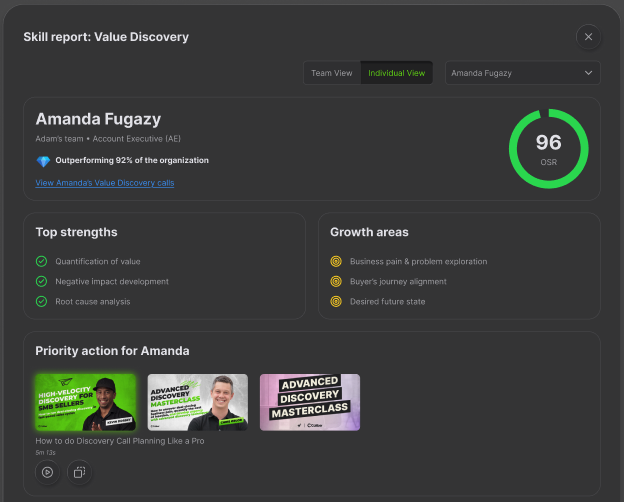
Task: Open the Amanda Fugazy person dropdown
Action: click(x=523, y=73)
